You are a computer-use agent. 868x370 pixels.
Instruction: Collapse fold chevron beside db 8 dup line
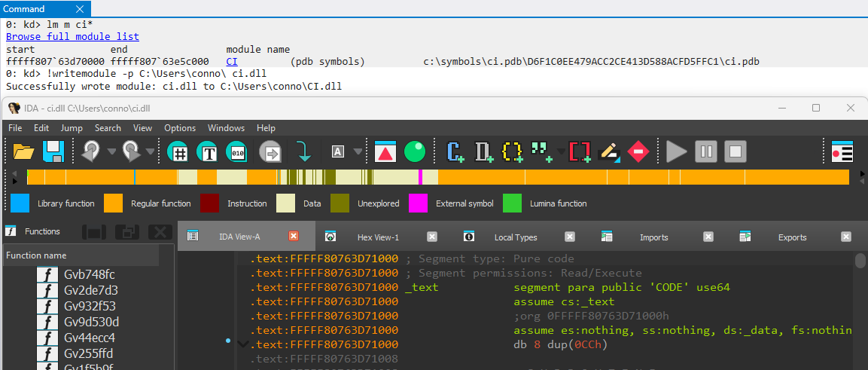pos(242,344)
